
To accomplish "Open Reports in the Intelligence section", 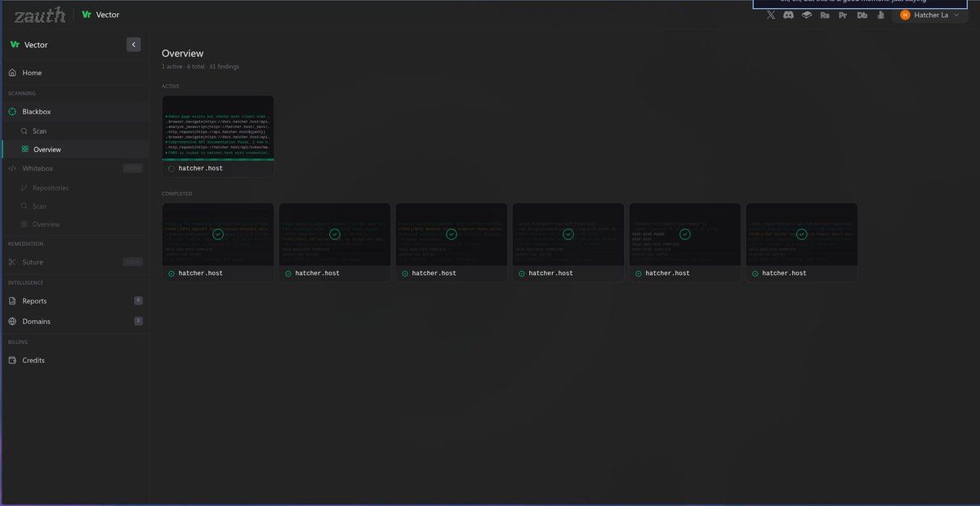I will (74, 301).
